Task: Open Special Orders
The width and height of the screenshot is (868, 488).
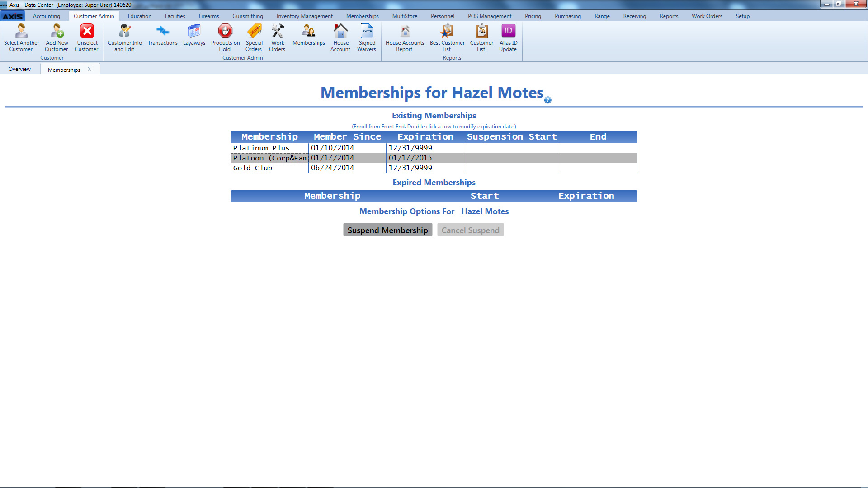Action: [254, 38]
